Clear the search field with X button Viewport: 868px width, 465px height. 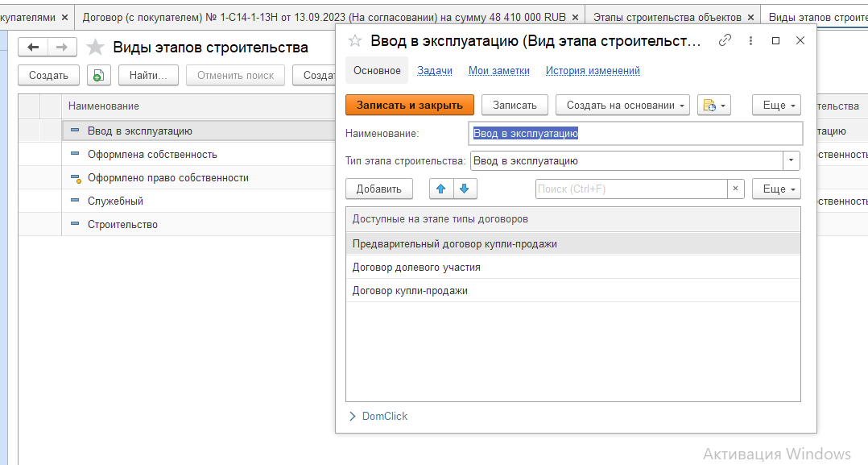[x=735, y=189]
